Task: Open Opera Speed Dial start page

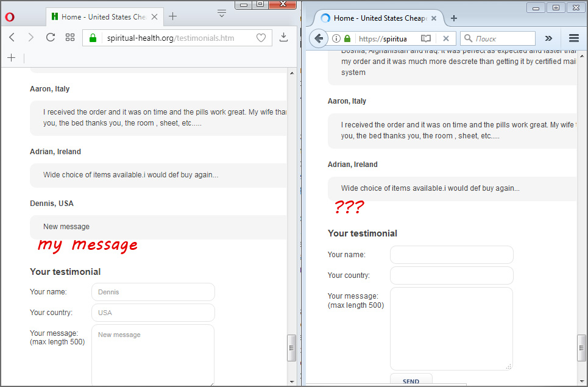Action: pos(70,38)
